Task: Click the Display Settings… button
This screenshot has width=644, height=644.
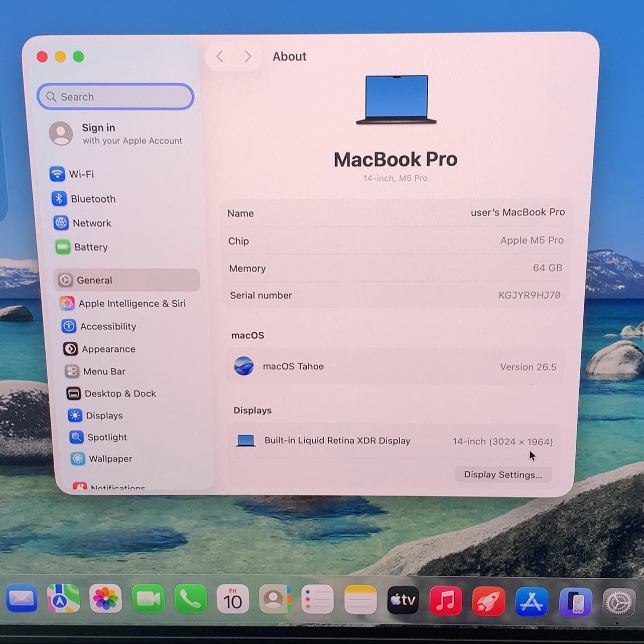Action: [503, 475]
